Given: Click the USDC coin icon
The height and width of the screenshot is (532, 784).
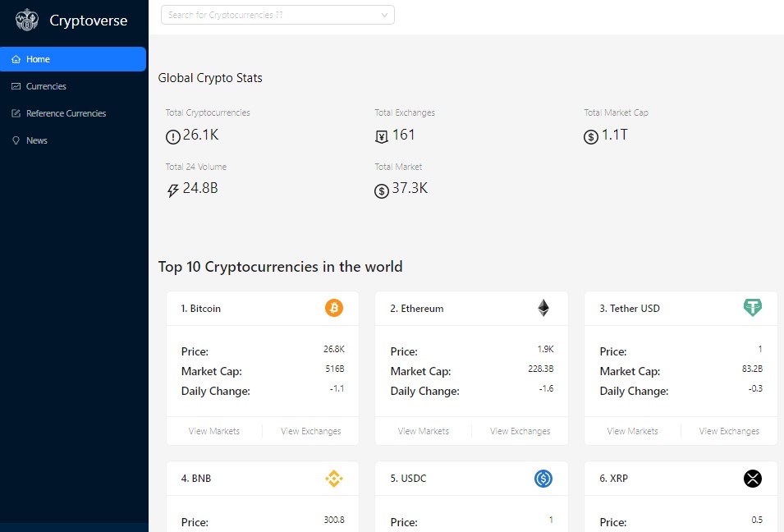Looking at the screenshot, I should tap(543, 479).
